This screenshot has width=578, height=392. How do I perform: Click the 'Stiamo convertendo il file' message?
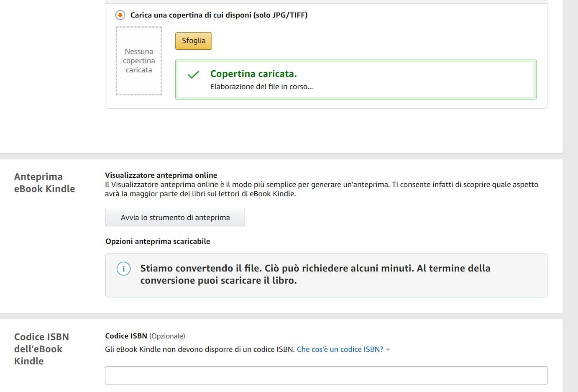click(x=315, y=274)
